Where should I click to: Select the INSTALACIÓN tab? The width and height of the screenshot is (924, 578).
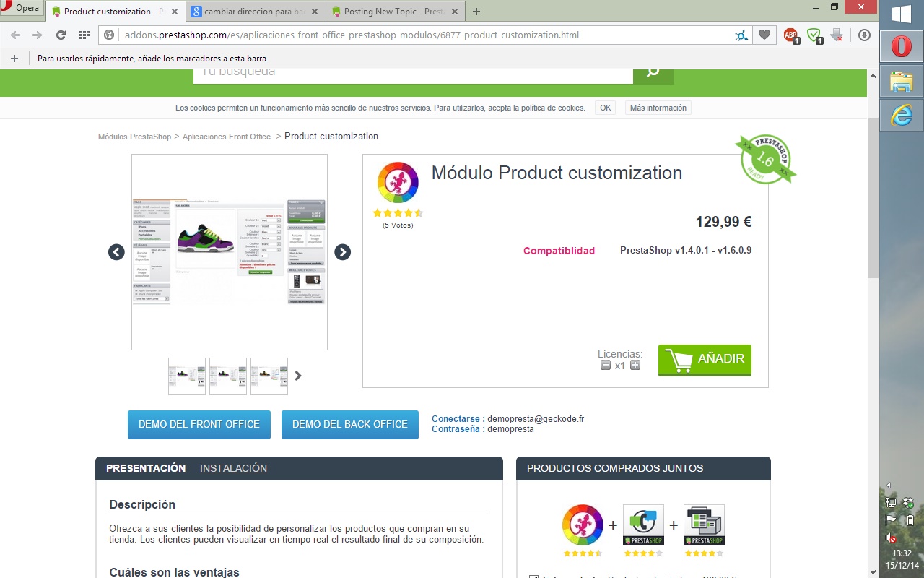(233, 468)
